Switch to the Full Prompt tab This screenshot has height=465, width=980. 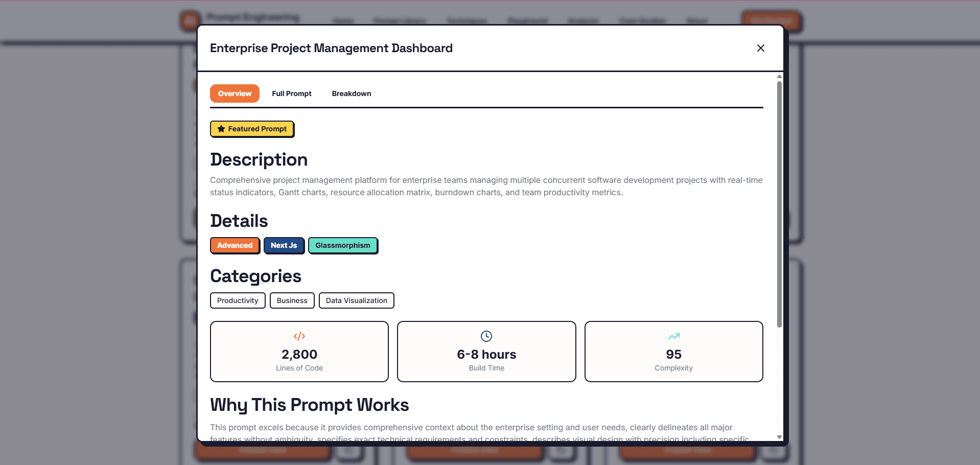[x=292, y=94]
